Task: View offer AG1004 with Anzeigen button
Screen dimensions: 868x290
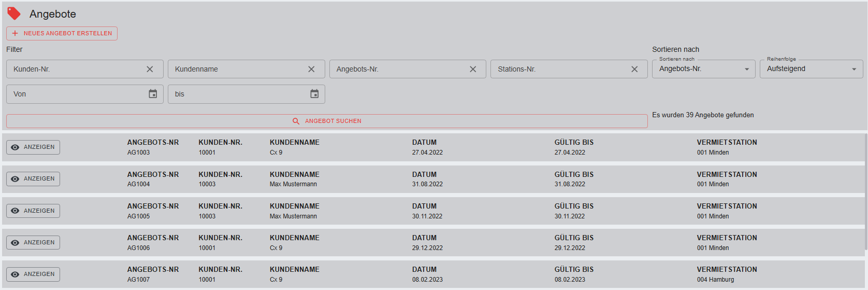Action: click(x=33, y=179)
